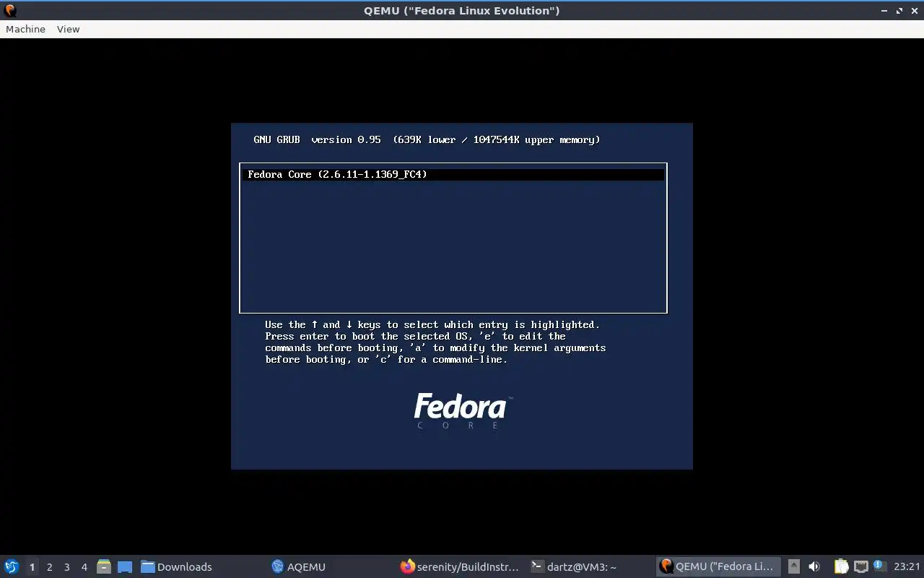This screenshot has height=578, width=924.
Task: Click the QEMU icon in the title bar
Action: click(10, 10)
